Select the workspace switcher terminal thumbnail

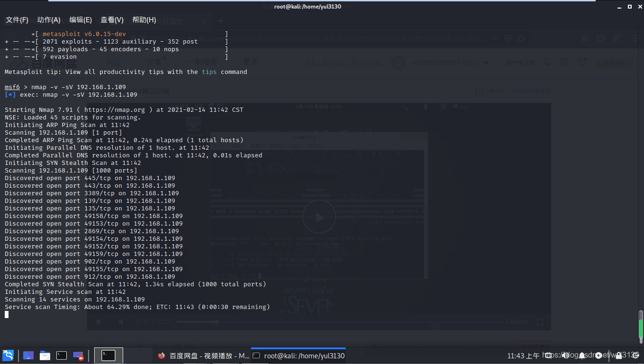point(108,355)
